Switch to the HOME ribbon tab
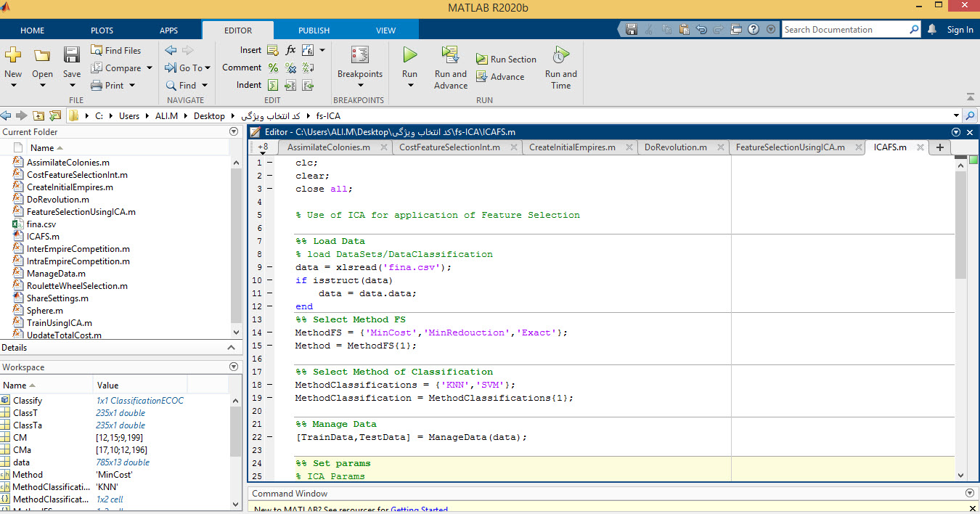 point(33,30)
